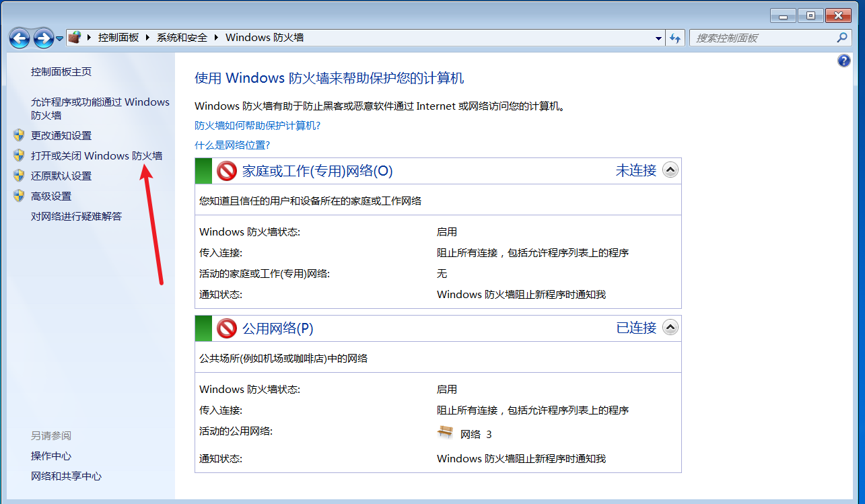Open the 操作中心 link
The image size is (865, 504).
(51, 456)
